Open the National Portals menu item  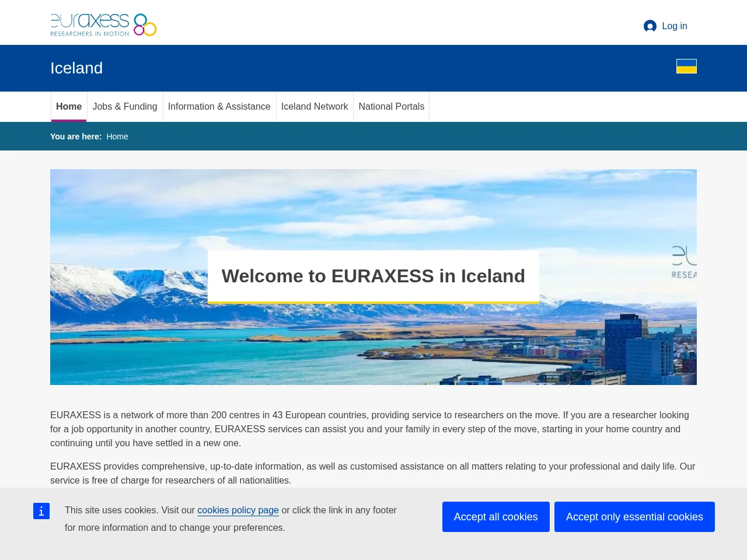(x=392, y=107)
